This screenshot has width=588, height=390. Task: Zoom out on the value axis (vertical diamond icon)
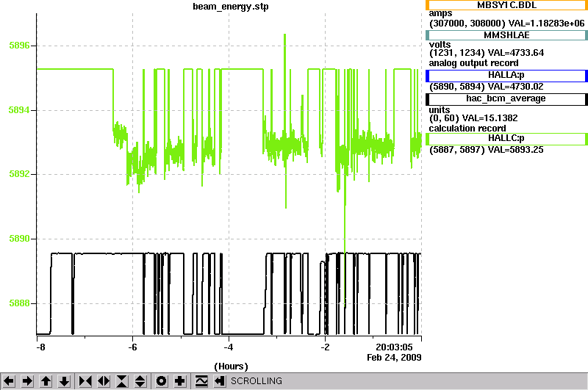point(140,381)
